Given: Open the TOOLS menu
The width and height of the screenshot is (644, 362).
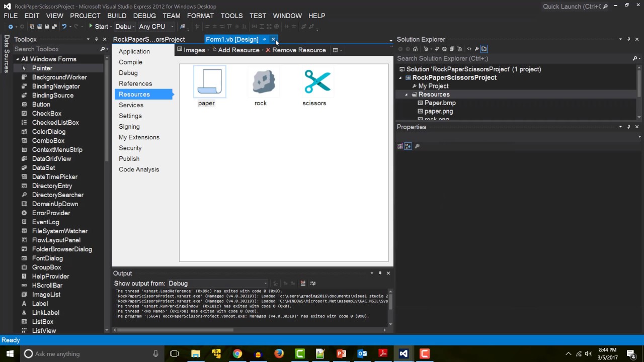Looking at the screenshot, I should click(x=231, y=16).
